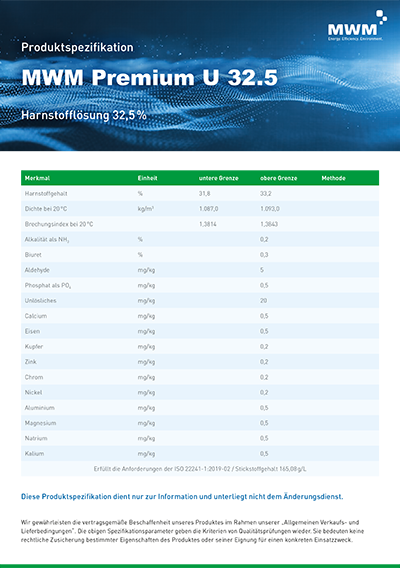
Task: Select the 'Phosphat als PO4' row label
Action: pyautogui.click(x=48, y=285)
